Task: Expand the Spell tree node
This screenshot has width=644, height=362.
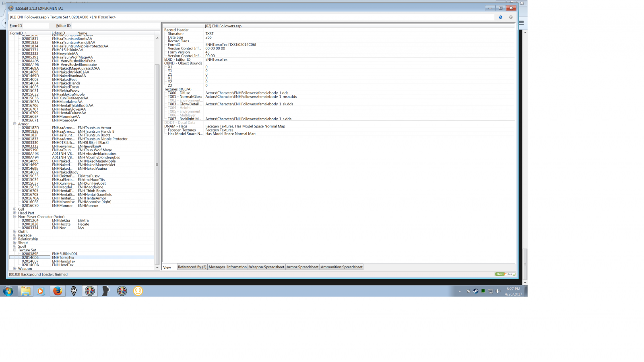Action: [x=15, y=246]
